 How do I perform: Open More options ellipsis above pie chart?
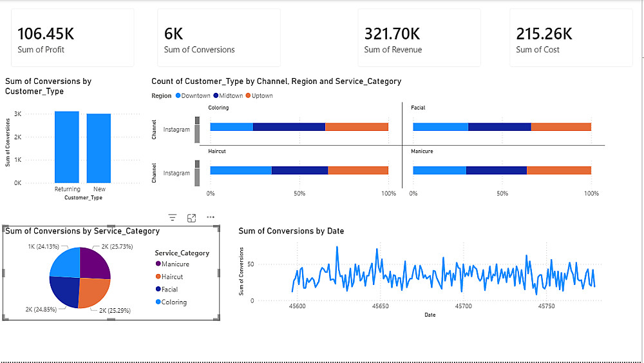[x=211, y=217]
